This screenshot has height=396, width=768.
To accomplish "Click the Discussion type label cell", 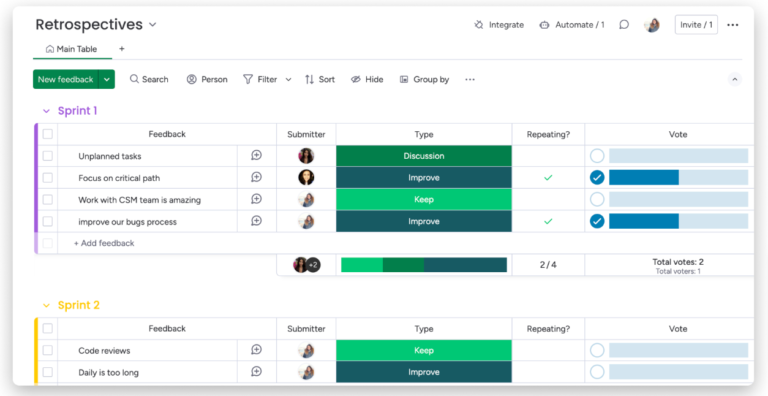I will [424, 156].
